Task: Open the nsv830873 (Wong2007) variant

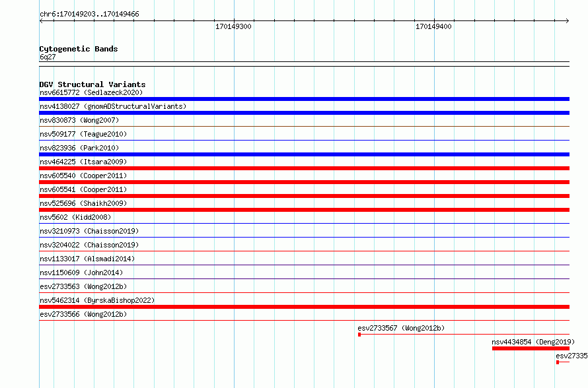Action: pos(79,120)
